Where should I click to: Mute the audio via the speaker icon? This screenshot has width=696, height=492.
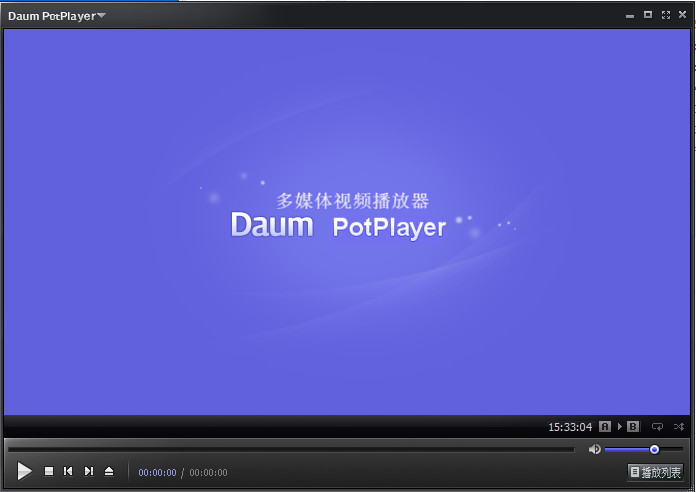point(594,449)
